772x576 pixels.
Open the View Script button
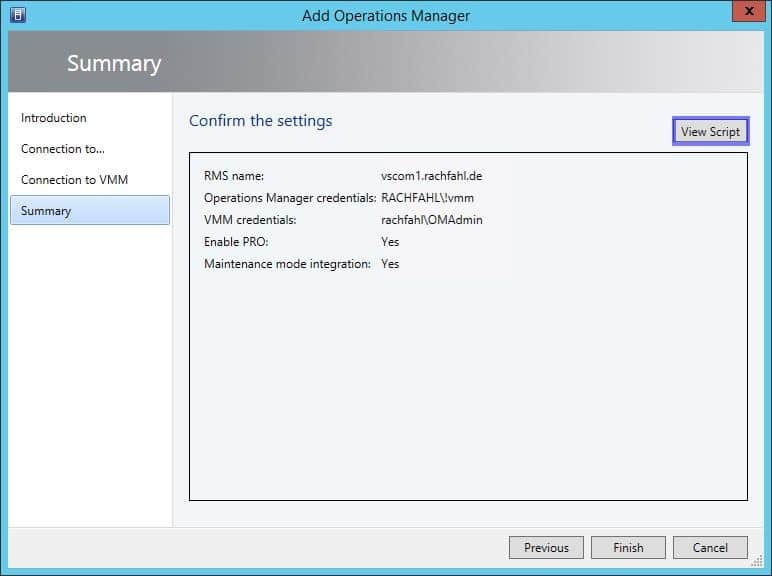(x=710, y=131)
